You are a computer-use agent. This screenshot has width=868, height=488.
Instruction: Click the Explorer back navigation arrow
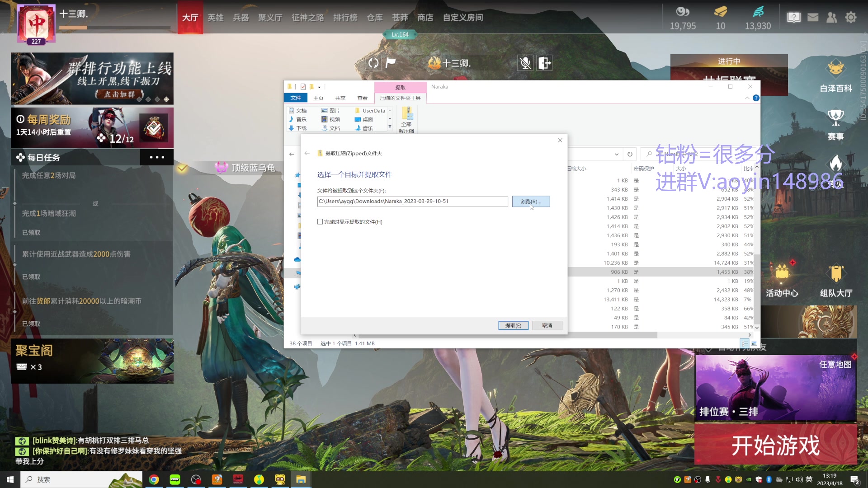pyautogui.click(x=292, y=154)
